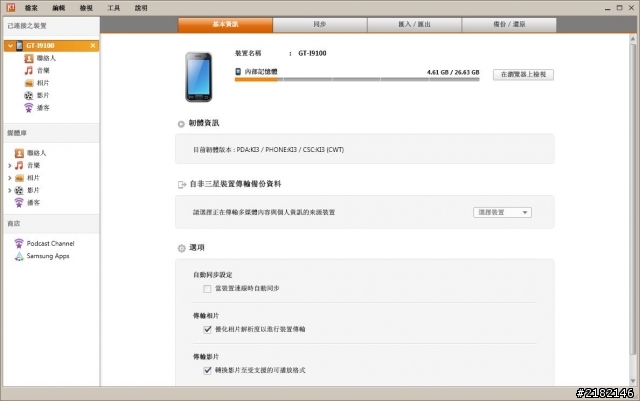Expand the library Music (音樂) node
640x401 pixels.
(9, 165)
